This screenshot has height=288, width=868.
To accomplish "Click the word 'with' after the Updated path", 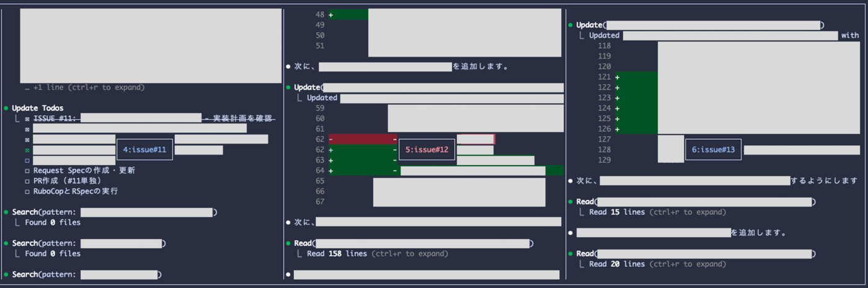I will pyautogui.click(x=850, y=35).
